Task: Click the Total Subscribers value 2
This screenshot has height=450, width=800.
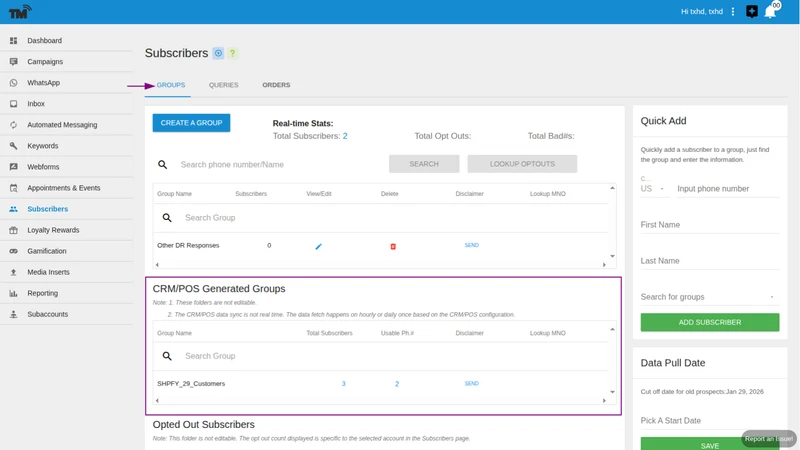Action: 345,136
